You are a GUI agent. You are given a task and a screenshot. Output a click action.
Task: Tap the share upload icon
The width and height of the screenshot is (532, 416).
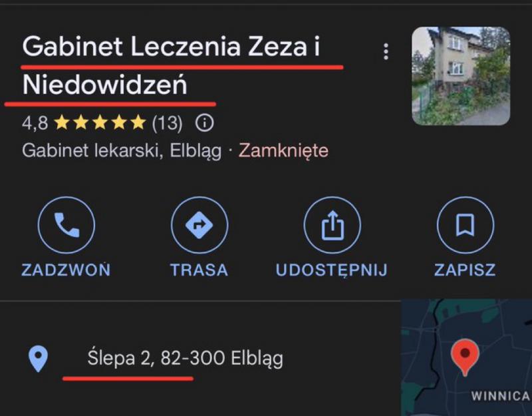pos(332,225)
